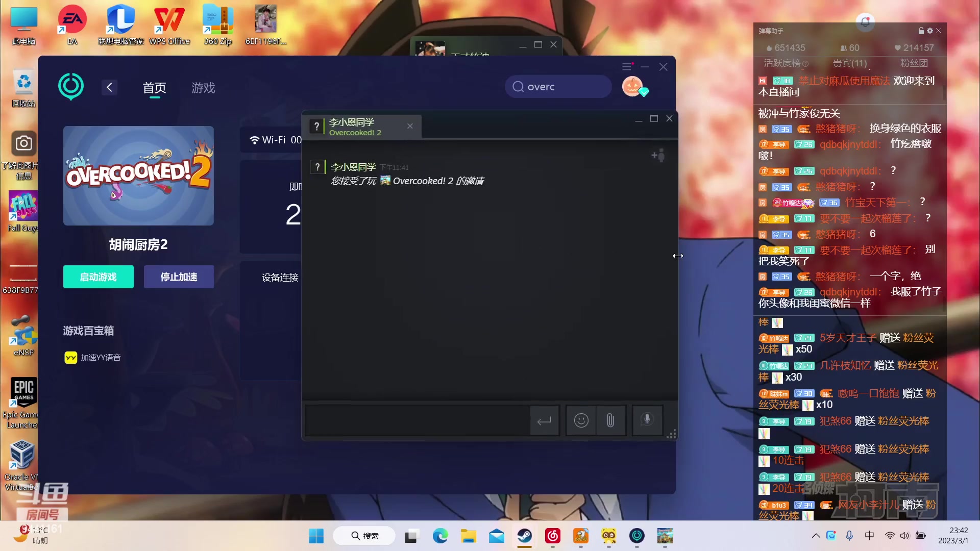
Task: Open the 此电脑 desktop icon
Action: (x=24, y=26)
